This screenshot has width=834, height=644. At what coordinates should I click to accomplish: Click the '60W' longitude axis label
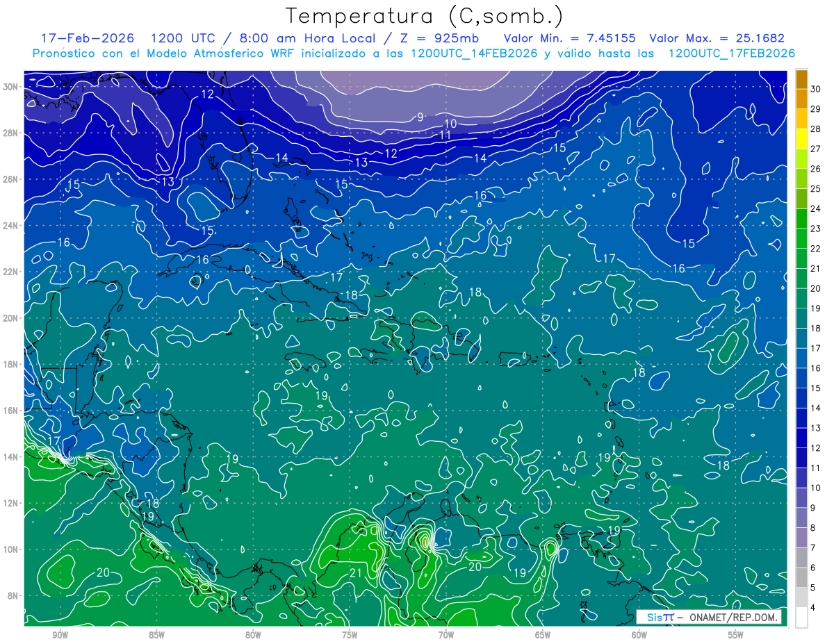pos(639,635)
